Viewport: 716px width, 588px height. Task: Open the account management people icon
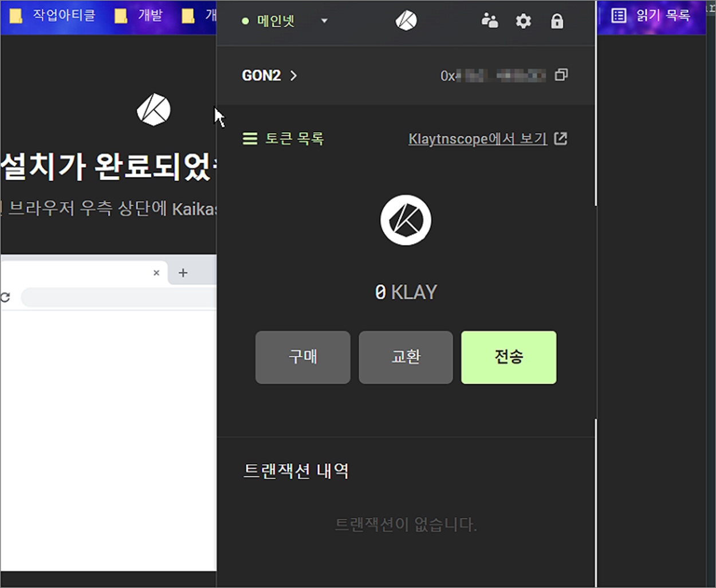point(490,21)
